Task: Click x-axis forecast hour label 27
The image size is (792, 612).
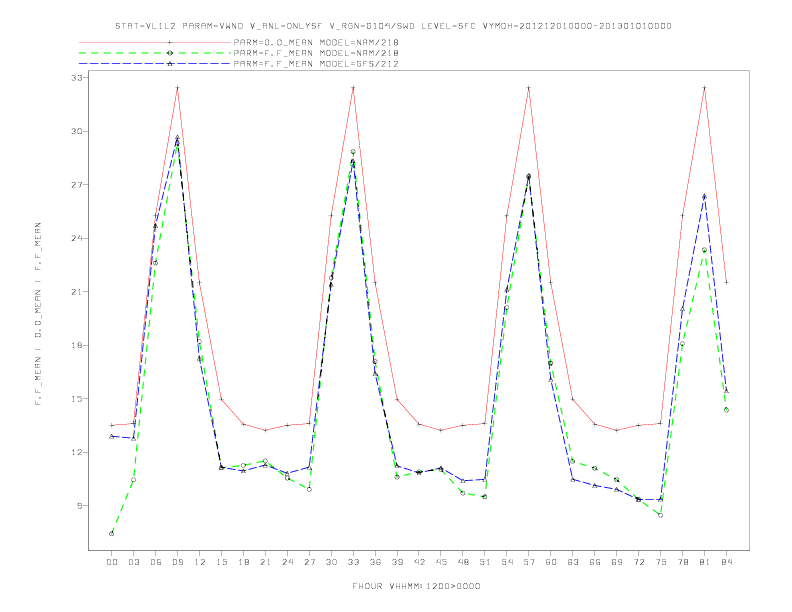Action: (x=309, y=562)
